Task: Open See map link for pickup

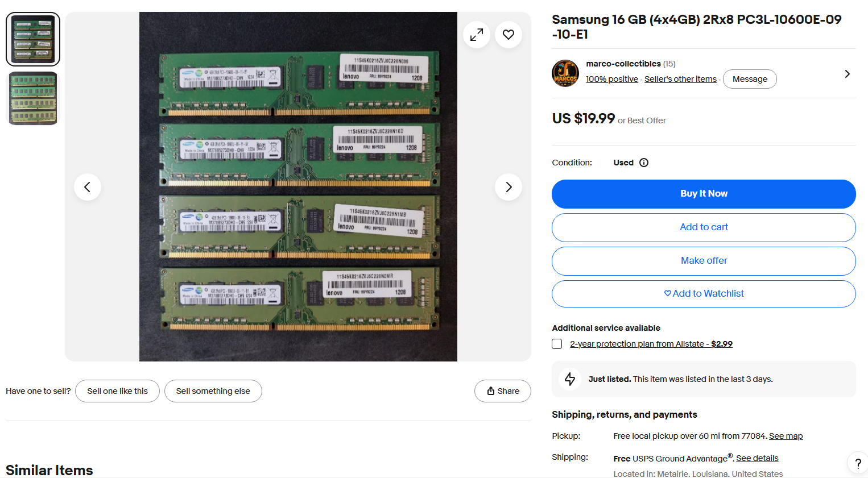Action: (786, 436)
